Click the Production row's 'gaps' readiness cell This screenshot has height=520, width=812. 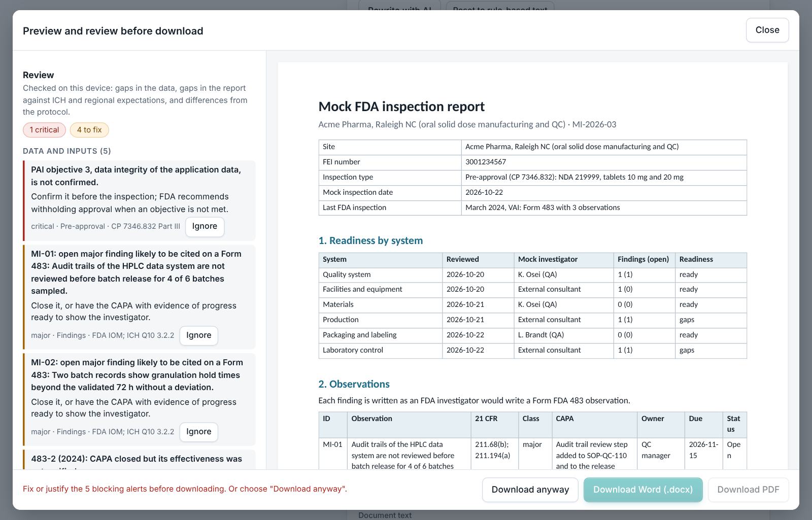[711, 320]
